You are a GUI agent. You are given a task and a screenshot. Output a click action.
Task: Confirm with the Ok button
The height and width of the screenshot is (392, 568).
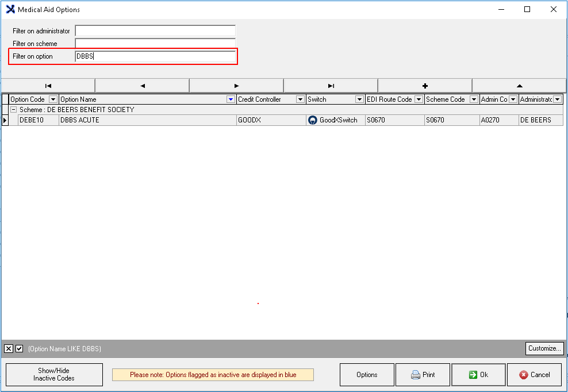click(478, 375)
